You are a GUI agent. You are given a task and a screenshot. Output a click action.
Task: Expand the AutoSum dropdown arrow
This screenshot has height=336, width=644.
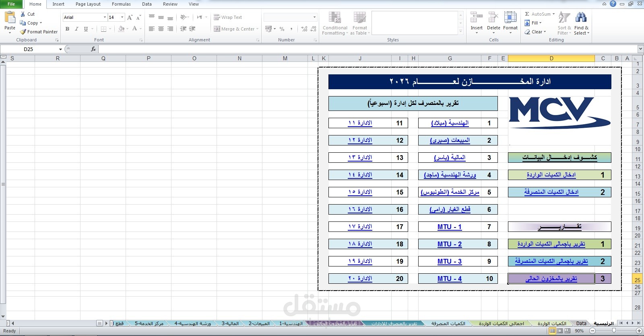pyautogui.click(x=553, y=14)
